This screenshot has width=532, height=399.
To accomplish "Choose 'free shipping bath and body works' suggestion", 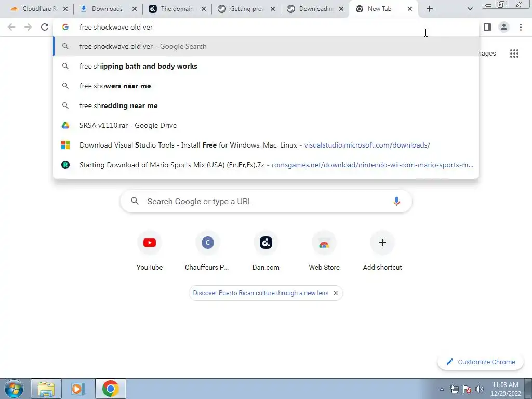I will (x=266, y=66).
